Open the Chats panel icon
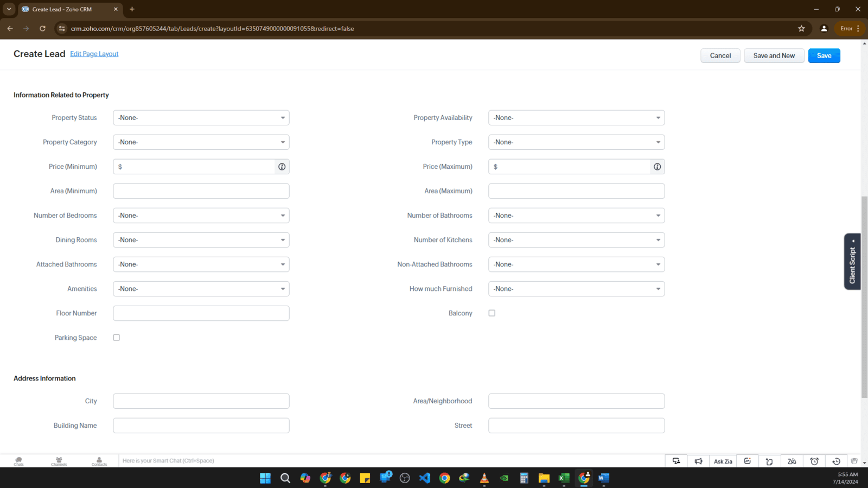Viewport: 868px width, 488px height. [18, 461]
